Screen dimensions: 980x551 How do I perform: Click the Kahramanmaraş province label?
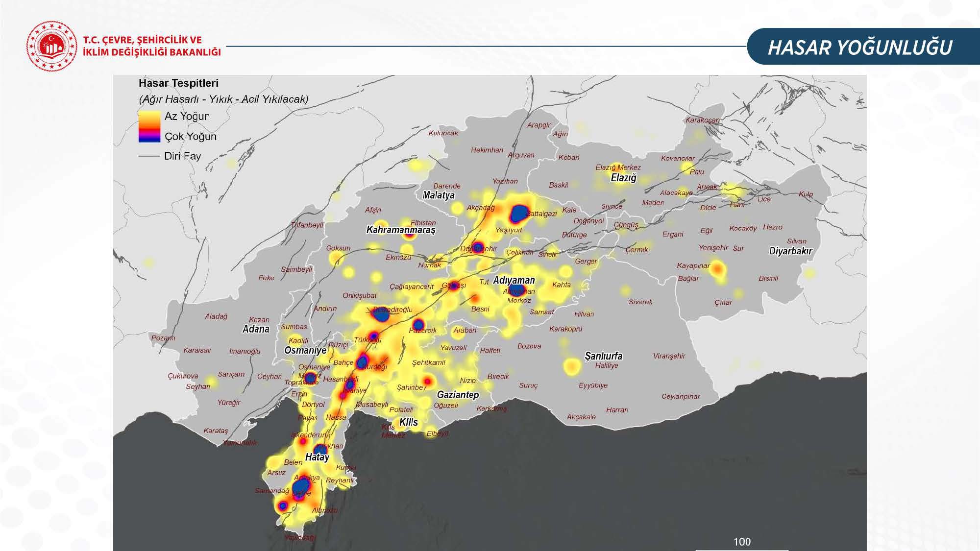point(401,230)
